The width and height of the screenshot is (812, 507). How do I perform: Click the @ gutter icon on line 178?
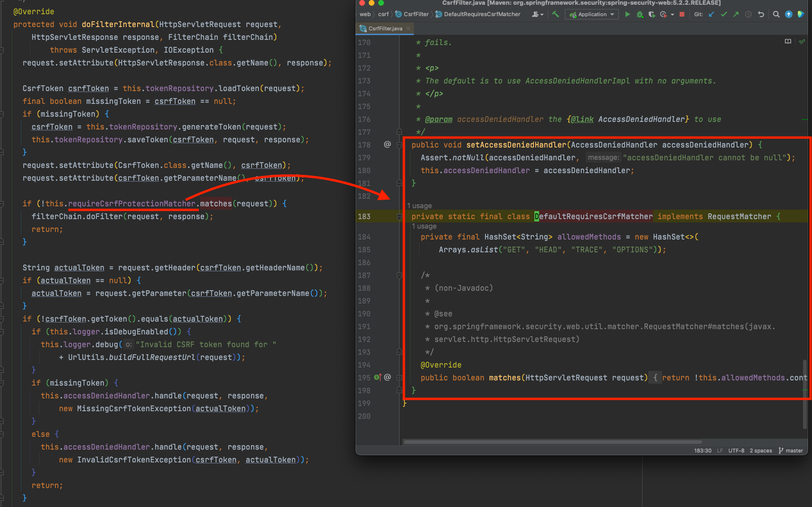tap(387, 144)
